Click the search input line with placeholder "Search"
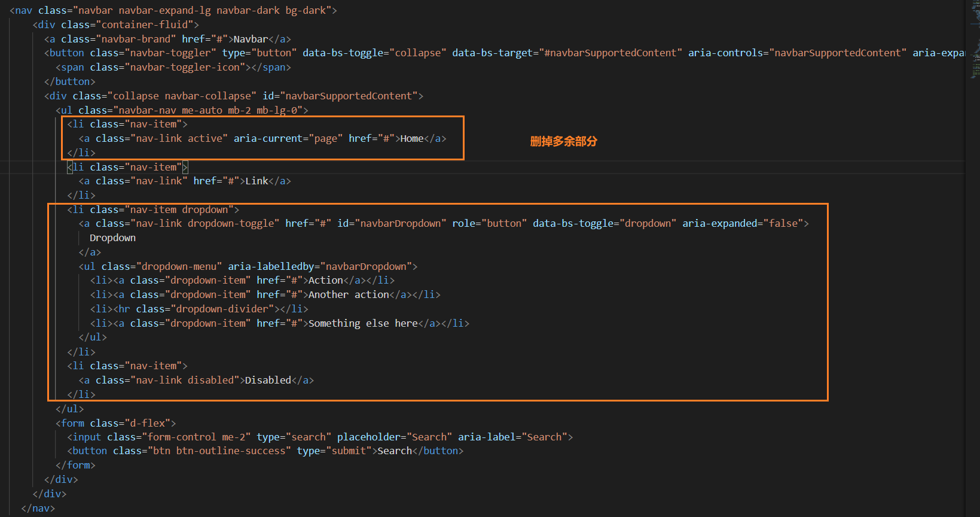This screenshot has width=980, height=517. [x=320, y=437]
